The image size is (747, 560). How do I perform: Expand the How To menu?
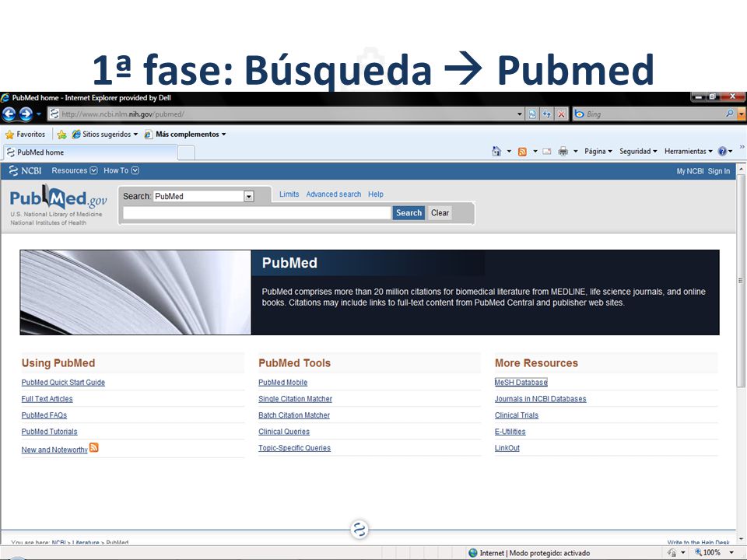click(x=121, y=170)
